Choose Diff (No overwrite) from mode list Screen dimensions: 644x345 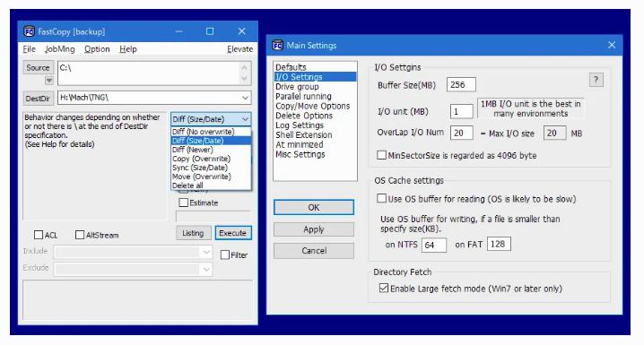point(211,132)
